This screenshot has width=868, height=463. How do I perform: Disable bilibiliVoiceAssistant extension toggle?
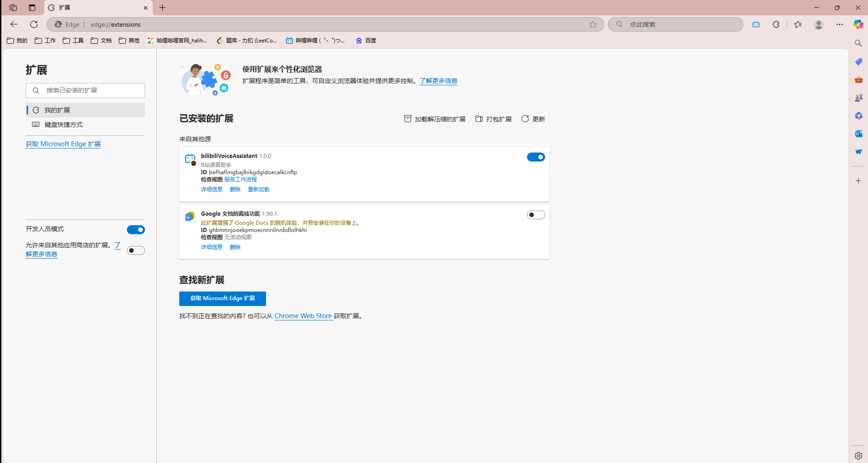(536, 157)
